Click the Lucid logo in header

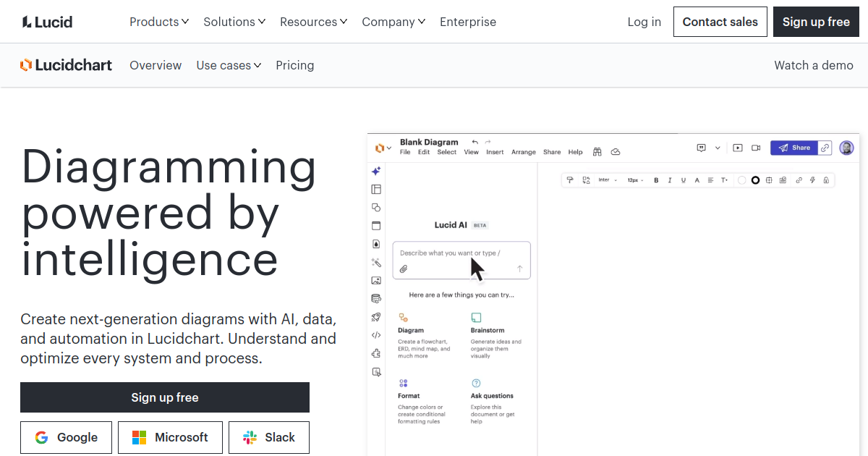pos(47,22)
